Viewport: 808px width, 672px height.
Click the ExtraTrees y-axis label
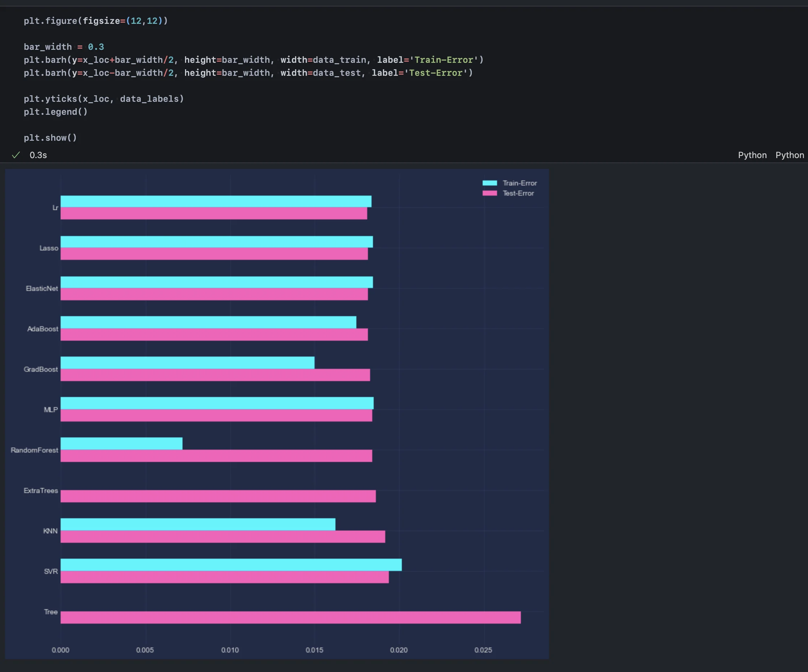pos(41,490)
